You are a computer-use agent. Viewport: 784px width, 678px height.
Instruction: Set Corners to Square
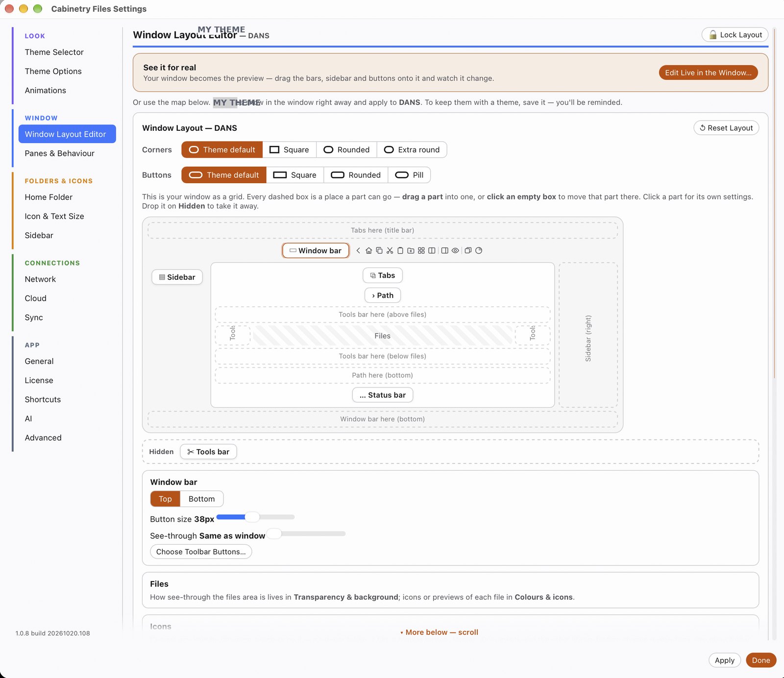tap(290, 149)
